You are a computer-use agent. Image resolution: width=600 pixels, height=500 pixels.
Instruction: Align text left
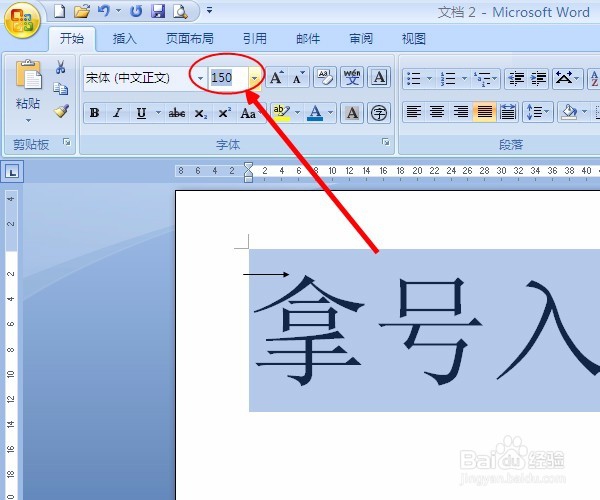click(414, 112)
